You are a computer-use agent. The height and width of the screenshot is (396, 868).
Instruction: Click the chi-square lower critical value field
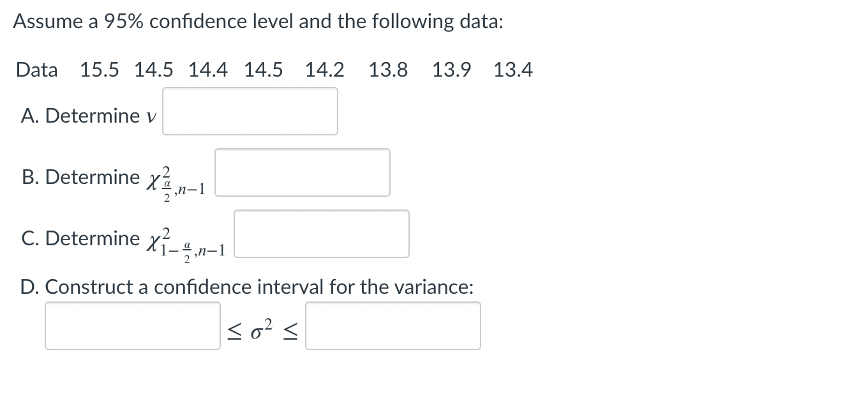322,234
